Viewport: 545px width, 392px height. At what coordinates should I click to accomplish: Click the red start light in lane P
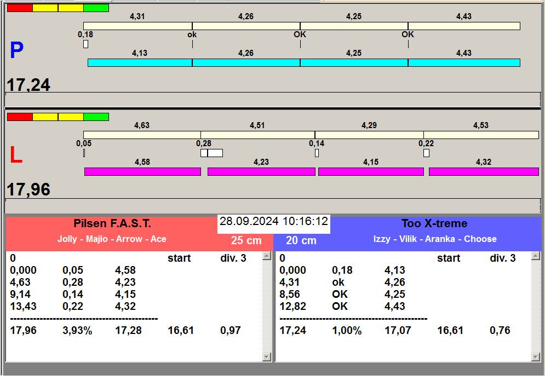(x=20, y=8)
